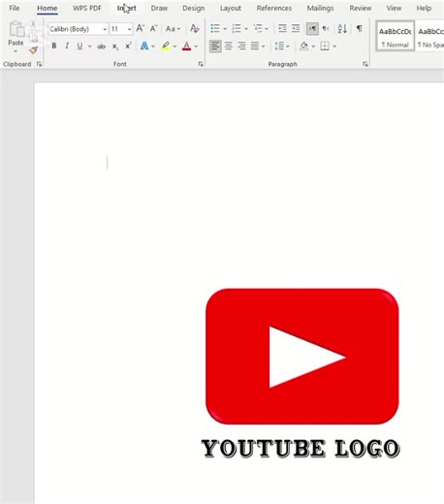
Task: Click inside font name input field
Action: tap(75, 29)
